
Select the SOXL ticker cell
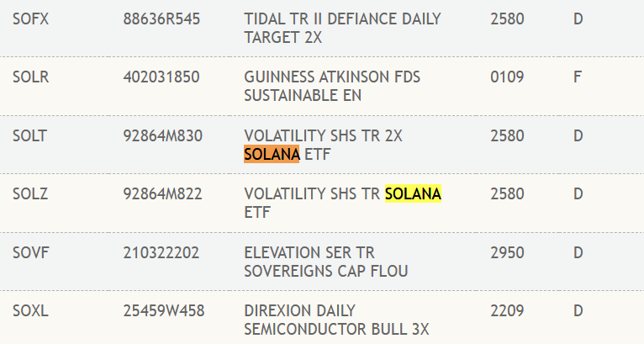click(x=31, y=311)
